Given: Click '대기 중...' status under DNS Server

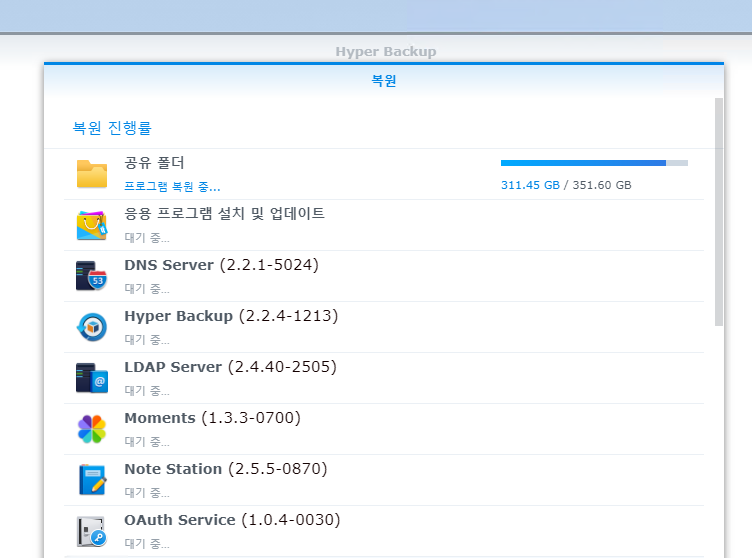Looking at the screenshot, I should pos(147,288).
